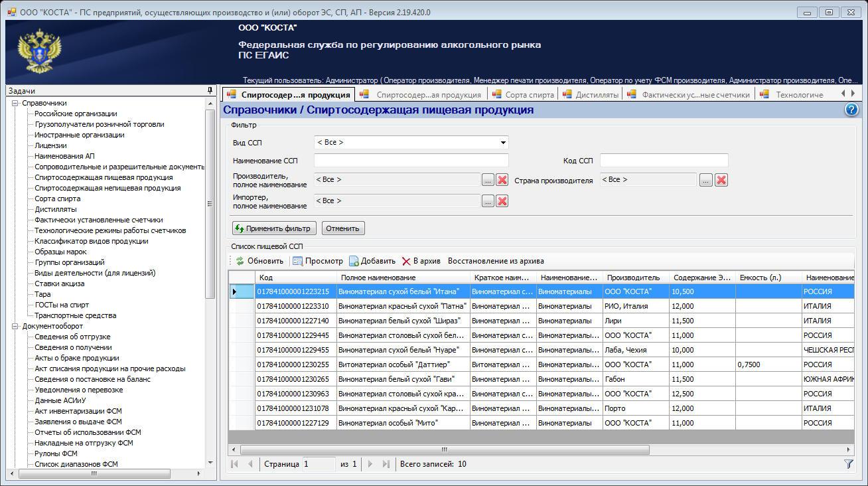Click the Отменить button

tap(343, 228)
